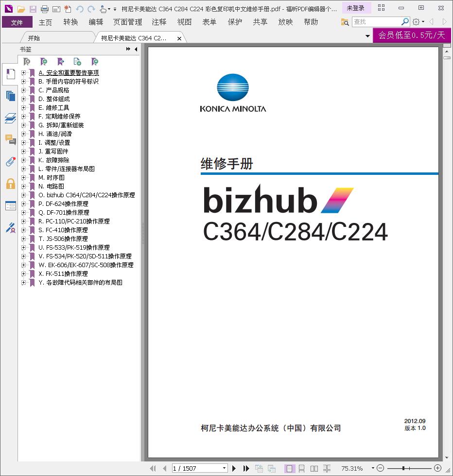Image resolution: width=453 pixels, height=476 pixels.
Task: Open the zoom percentage dropdown
Action: tap(373, 468)
